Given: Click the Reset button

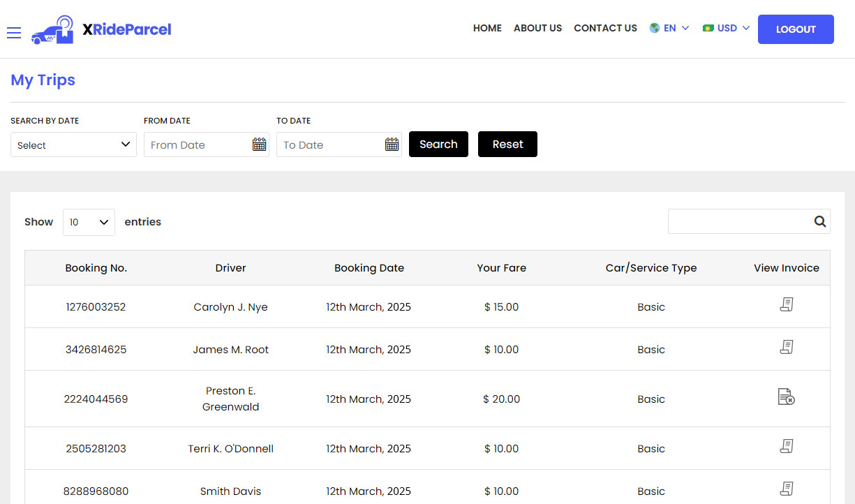Looking at the screenshot, I should point(507,144).
